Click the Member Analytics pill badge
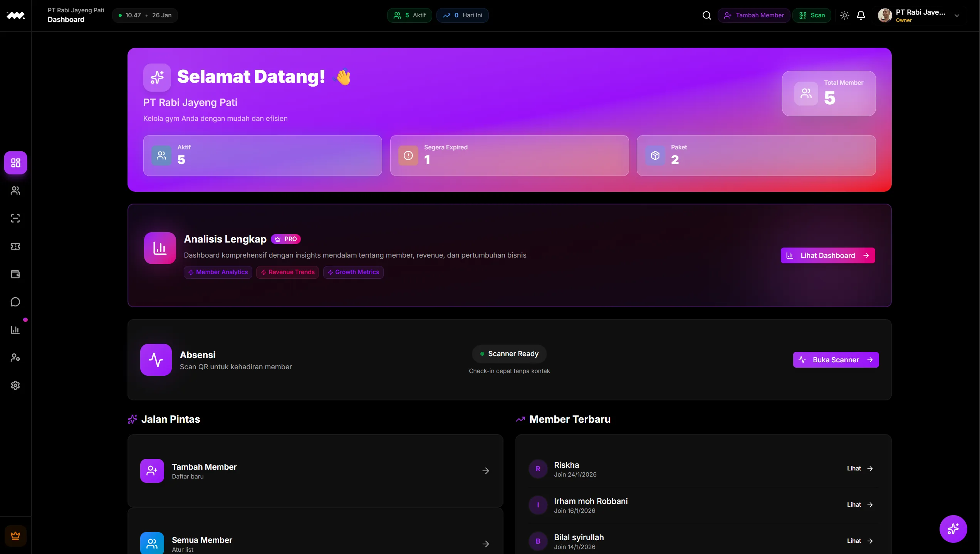Viewport: 980px width, 554px height. click(218, 272)
